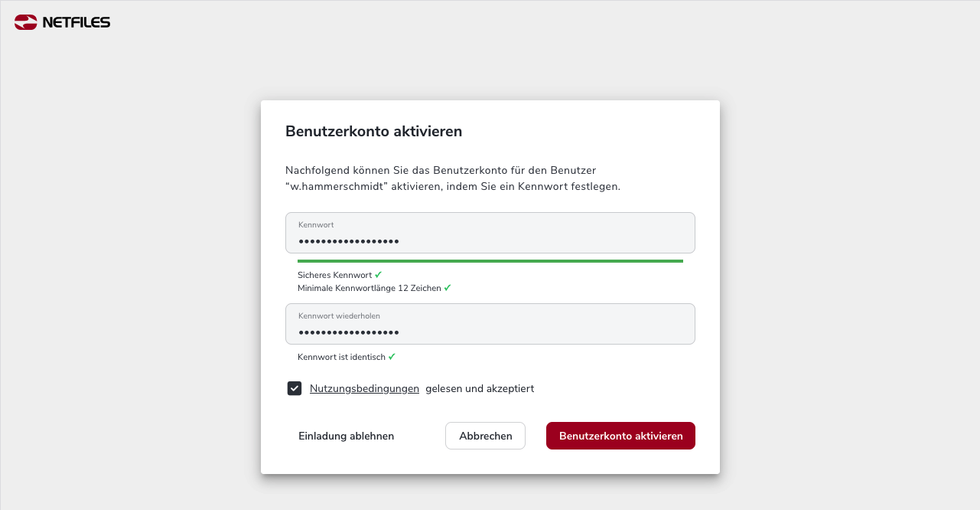Click the 'Kennwort ist identisch' message
Image resolution: width=980 pixels, height=510 pixels.
tap(341, 357)
